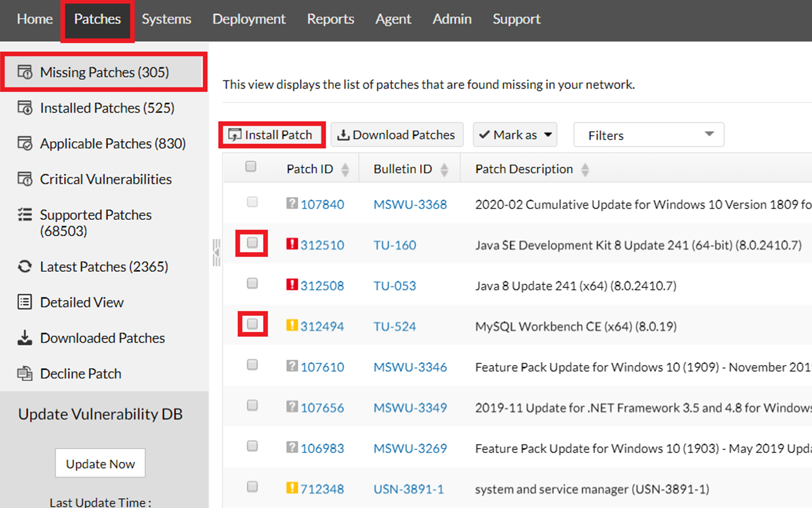Open bulletin TU-160 link
812x508 pixels.
point(395,245)
